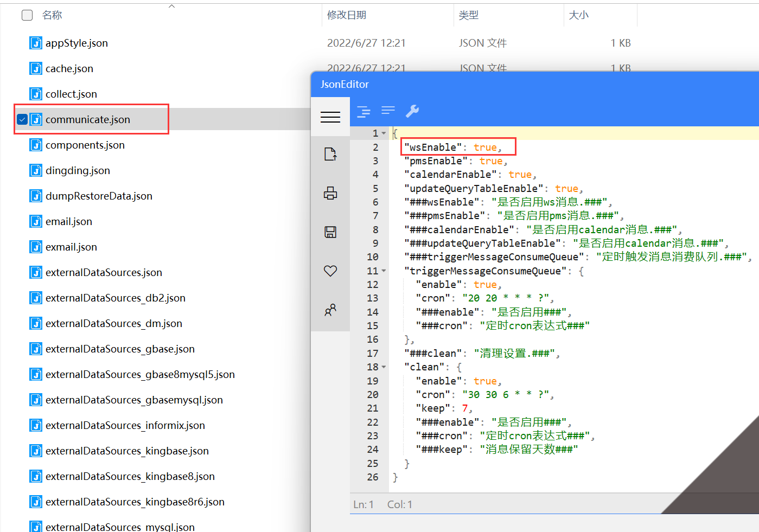Collapse the root object fold arrow on line 1
The height and width of the screenshot is (532, 759).
pos(384,133)
